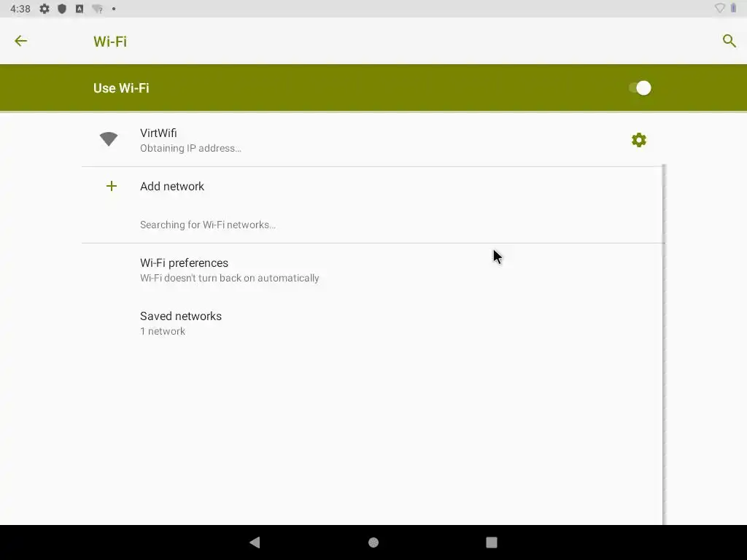Tap the 4:38 clock
The image size is (747, 560).
tap(20, 9)
